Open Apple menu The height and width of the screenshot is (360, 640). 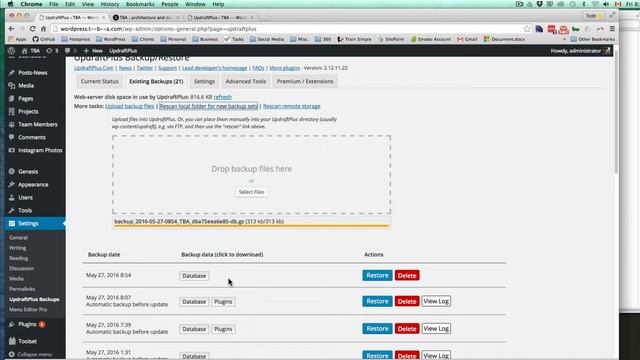11,4
